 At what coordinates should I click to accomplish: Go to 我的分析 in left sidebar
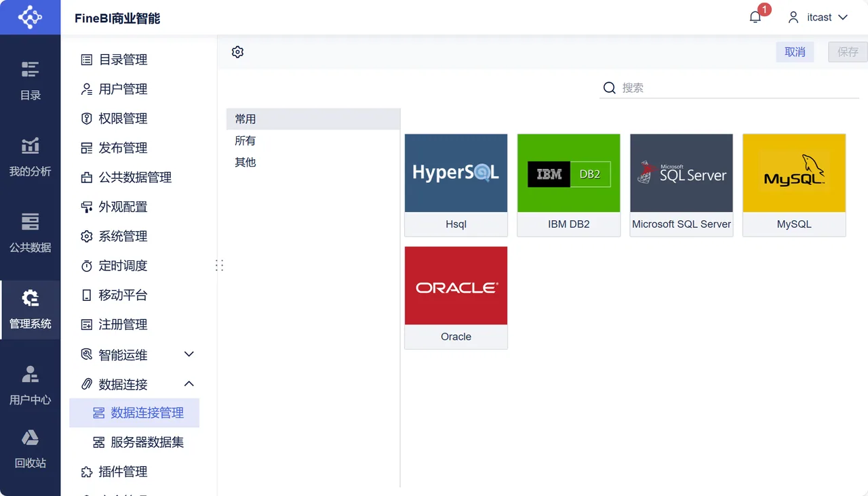30,157
